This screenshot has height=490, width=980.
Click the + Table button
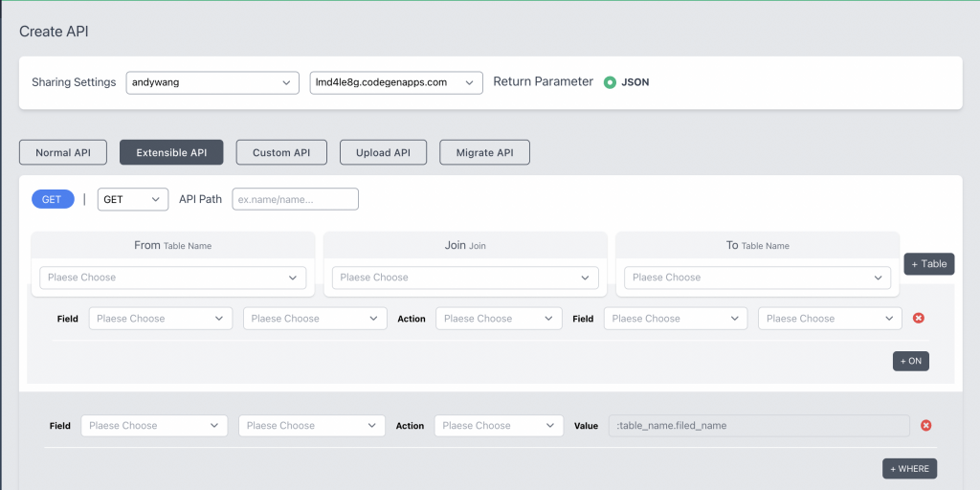(x=928, y=264)
